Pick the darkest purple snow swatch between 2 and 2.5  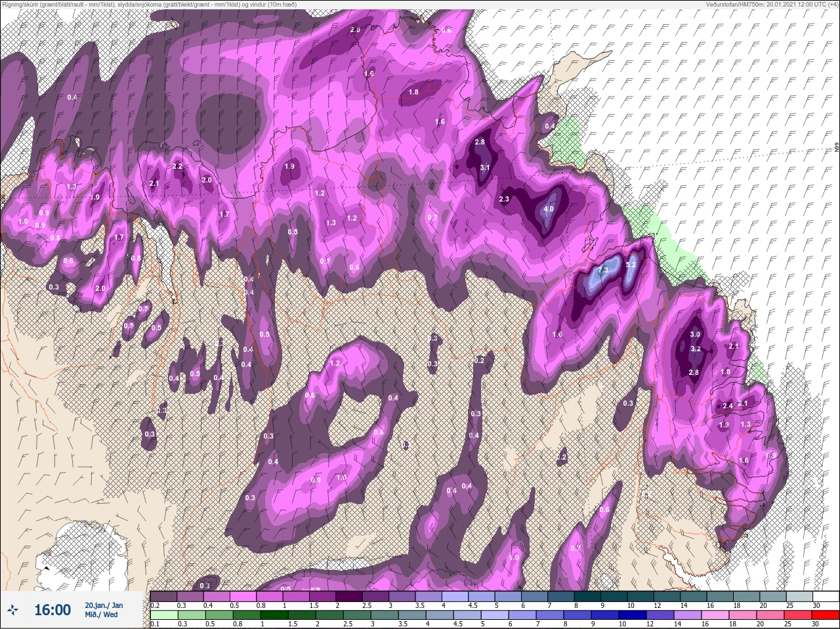[350, 596]
